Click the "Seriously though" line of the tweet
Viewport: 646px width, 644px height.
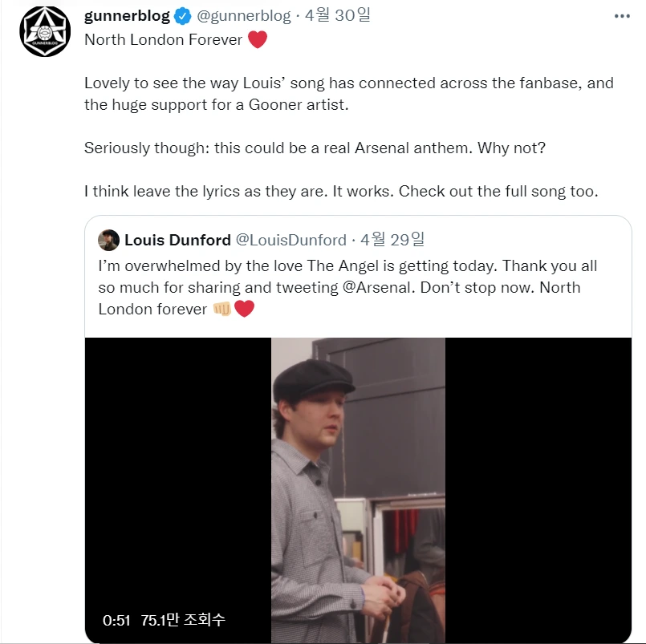point(315,148)
